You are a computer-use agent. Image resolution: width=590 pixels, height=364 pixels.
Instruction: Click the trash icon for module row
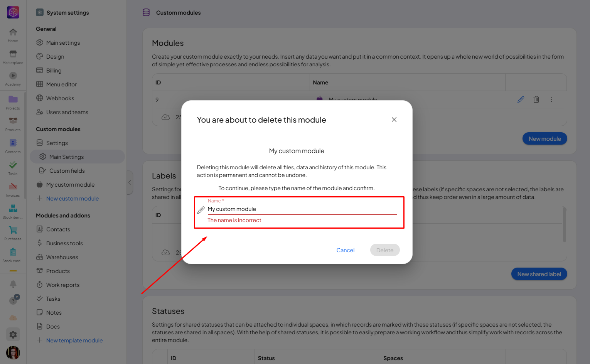[x=536, y=99]
